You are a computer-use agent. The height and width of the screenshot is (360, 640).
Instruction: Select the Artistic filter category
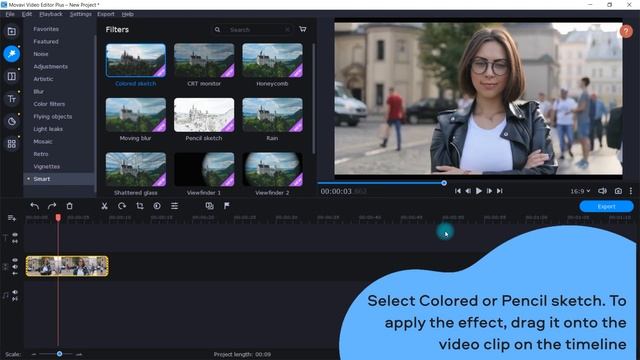(43, 79)
